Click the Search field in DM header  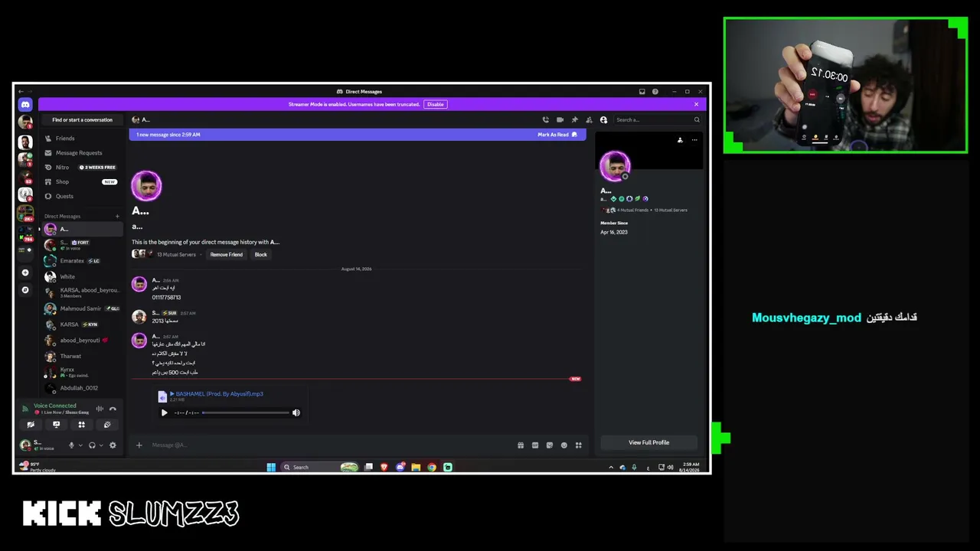point(657,120)
